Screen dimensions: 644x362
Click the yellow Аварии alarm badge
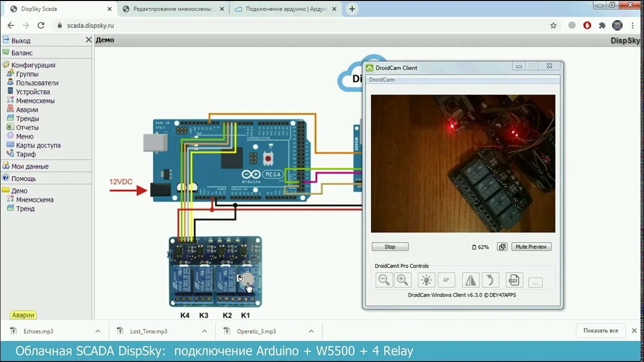[24, 315]
